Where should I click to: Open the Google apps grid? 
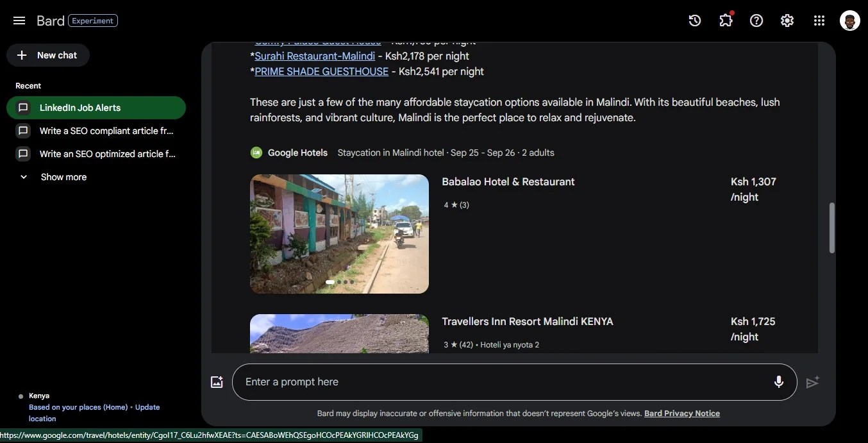pos(819,21)
